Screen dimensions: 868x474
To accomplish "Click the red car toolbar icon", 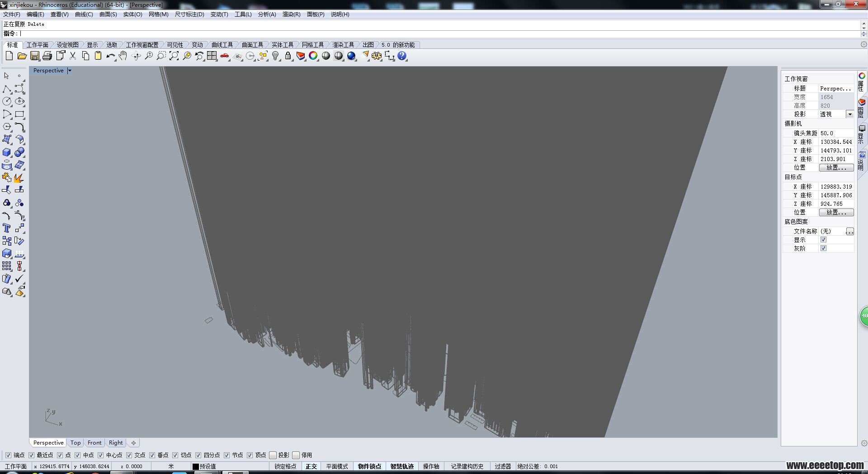I will [x=225, y=56].
